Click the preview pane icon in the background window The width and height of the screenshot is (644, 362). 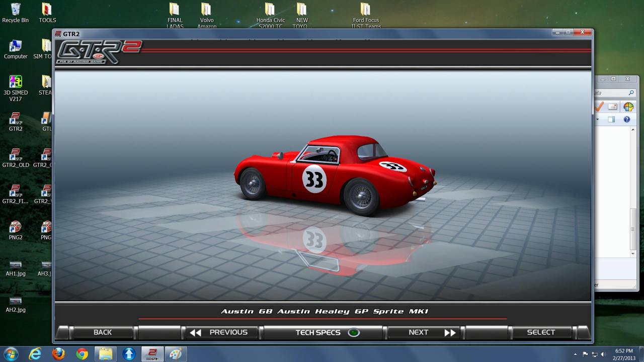(611, 120)
